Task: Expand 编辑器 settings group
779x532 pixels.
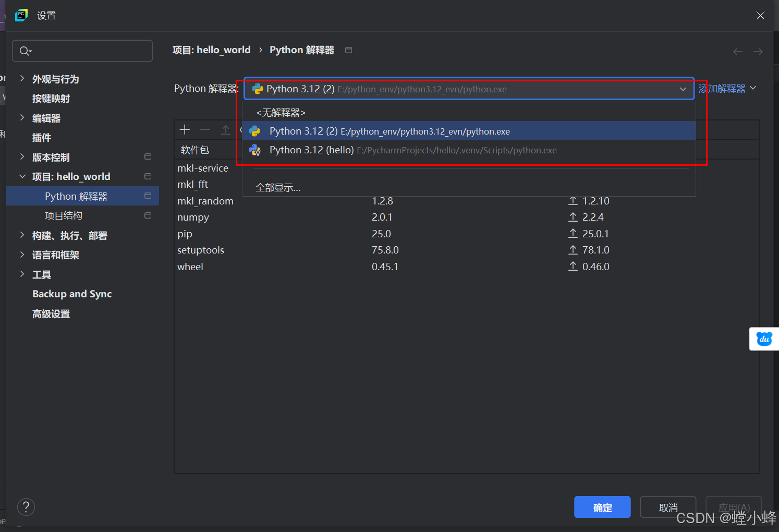Action: click(22, 118)
